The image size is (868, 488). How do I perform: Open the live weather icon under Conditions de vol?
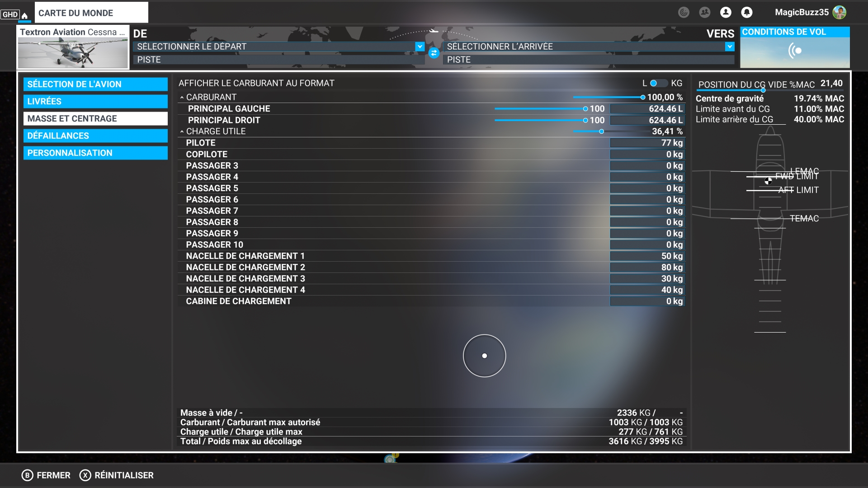pyautogui.click(x=795, y=51)
